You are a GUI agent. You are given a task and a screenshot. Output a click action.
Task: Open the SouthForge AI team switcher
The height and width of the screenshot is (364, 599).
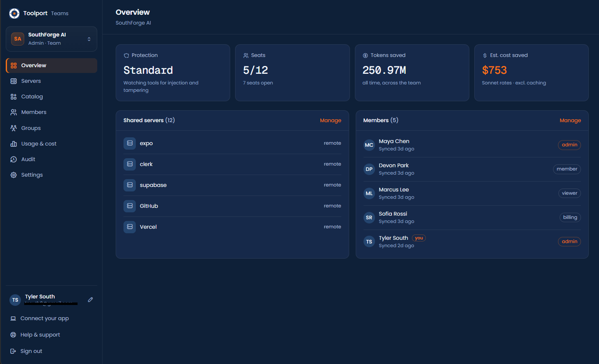pos(51,39)
